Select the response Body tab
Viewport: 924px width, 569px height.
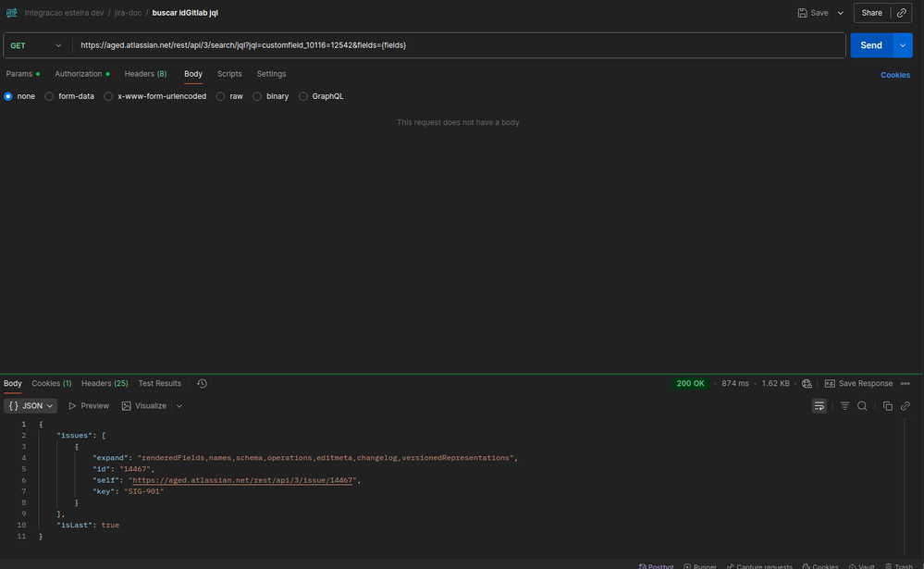12,383
